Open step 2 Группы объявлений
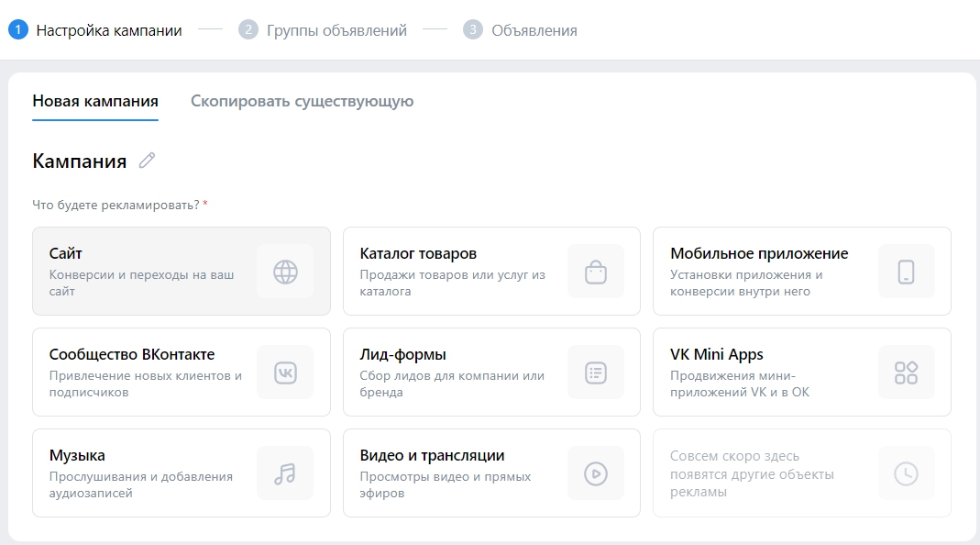The width and height of the screenshot is (980, 545). click(336, 30)
